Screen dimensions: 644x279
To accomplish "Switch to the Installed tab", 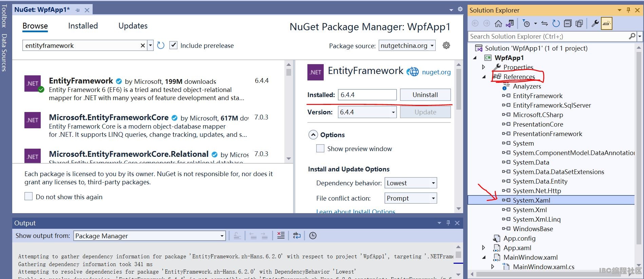I will pos(83,26).
